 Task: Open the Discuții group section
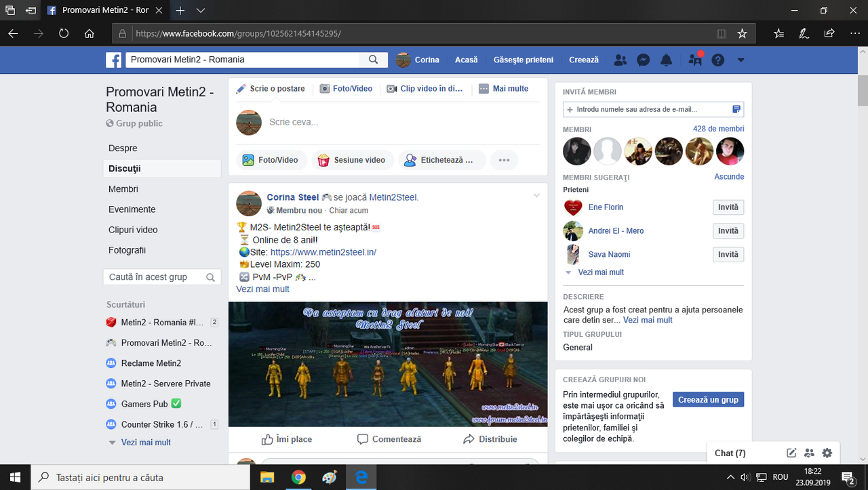[x=163, y=168]
